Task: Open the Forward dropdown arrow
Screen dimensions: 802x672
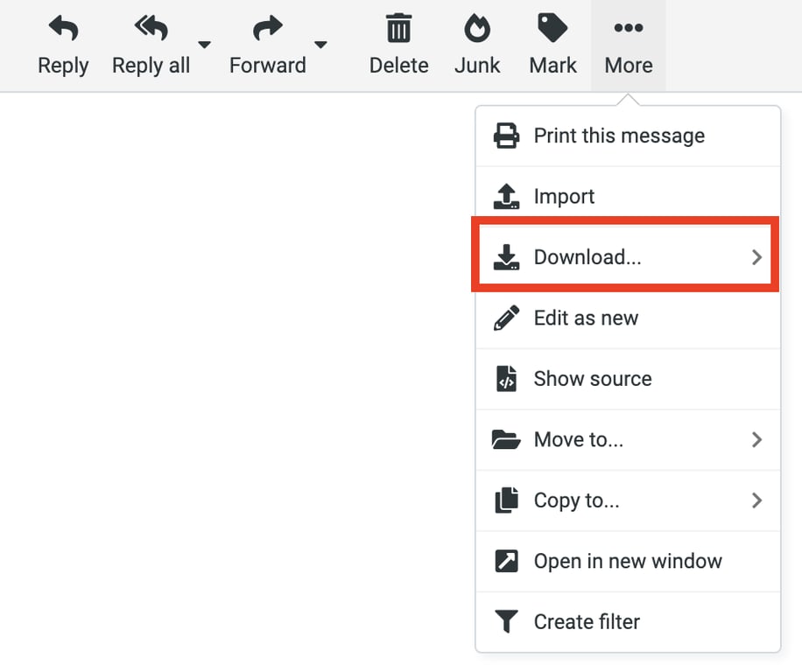Action: 321,43
